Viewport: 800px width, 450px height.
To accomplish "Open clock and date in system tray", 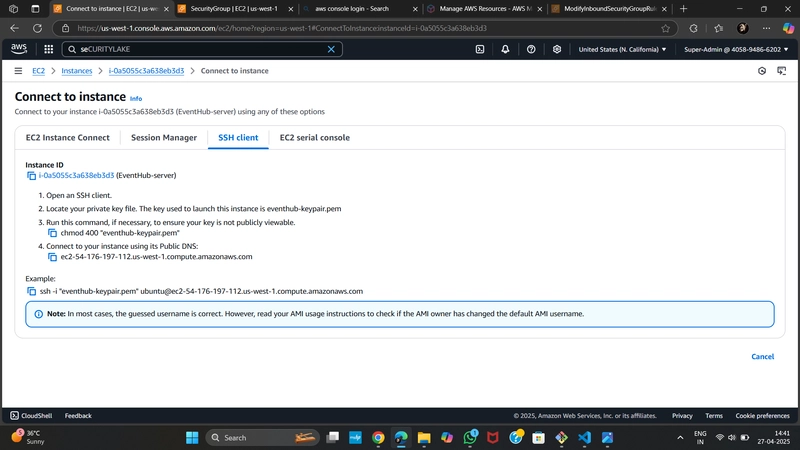I will click(x=773, y=437).
